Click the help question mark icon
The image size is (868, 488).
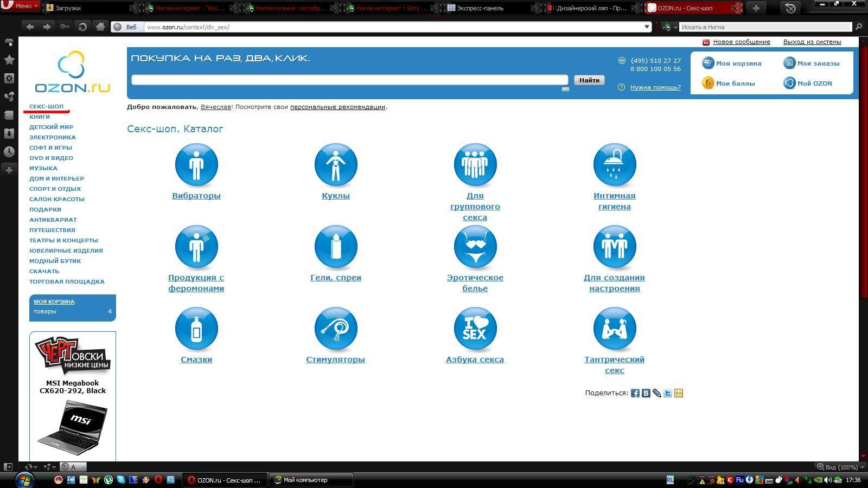pos(621,87)
